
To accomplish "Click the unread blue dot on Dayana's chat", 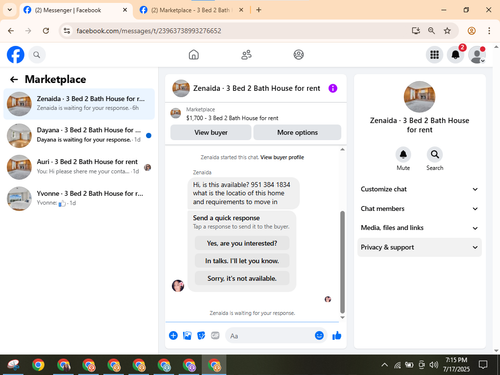I will coord(149,135).
